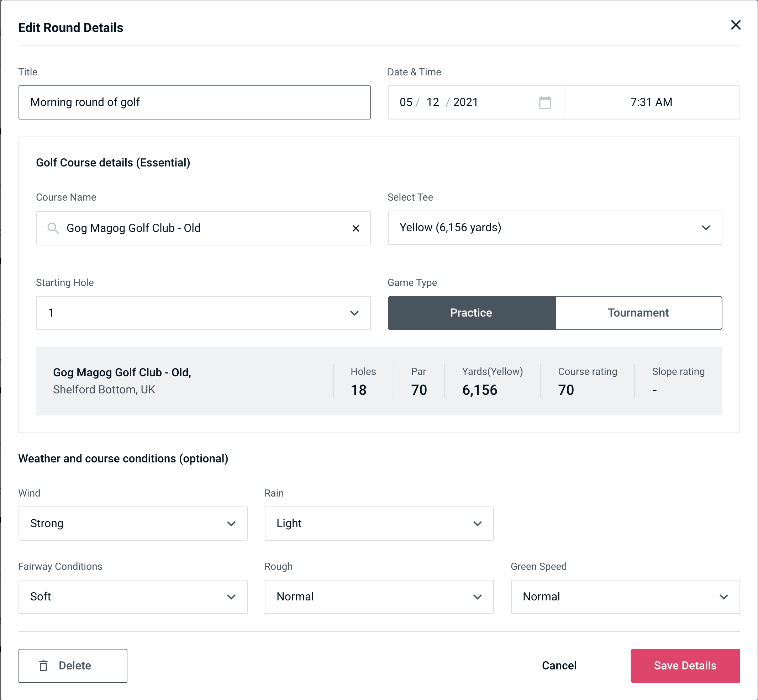This screenshot has width=758, height=700.
Task: Open the Fairway Conditions dropdown
Action: click(x=132, y=596)
